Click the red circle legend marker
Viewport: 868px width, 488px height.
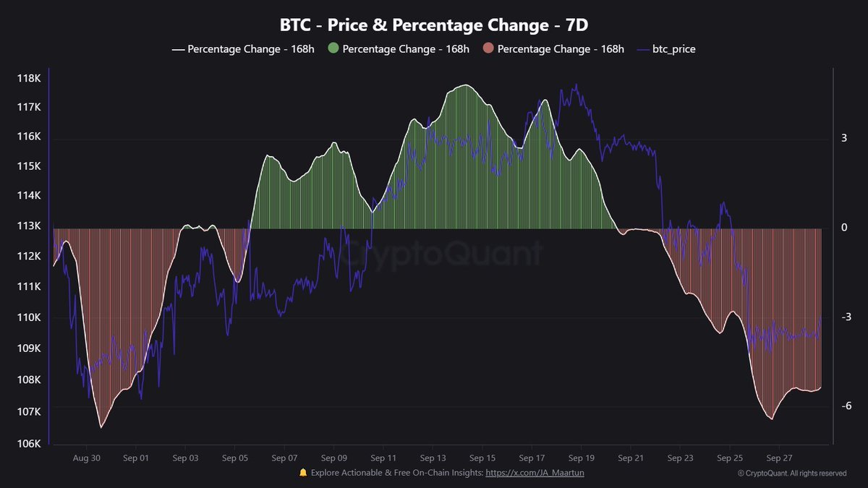tap(488, 49)
